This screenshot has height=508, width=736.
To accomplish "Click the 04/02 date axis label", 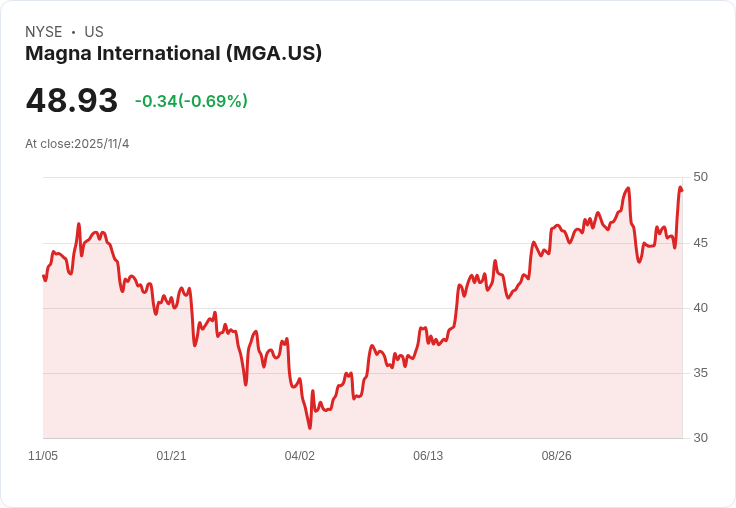I will tap(300, 456).
